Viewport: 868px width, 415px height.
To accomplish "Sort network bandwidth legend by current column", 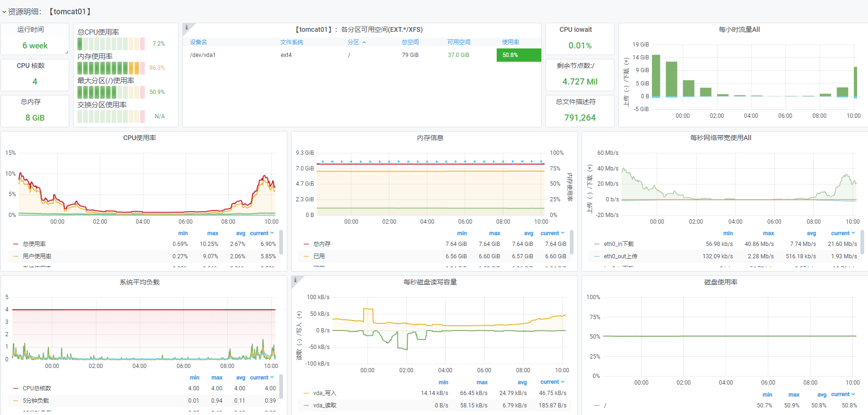I will coord(843,233).
